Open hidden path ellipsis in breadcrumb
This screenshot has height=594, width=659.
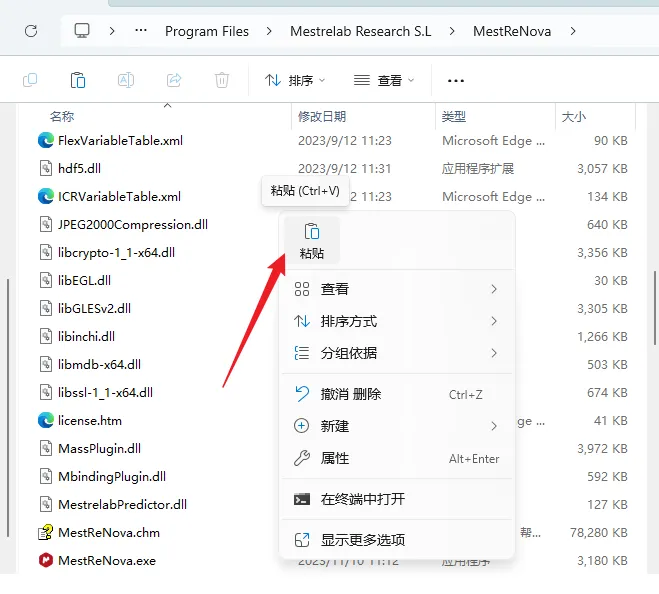point(141,30)
